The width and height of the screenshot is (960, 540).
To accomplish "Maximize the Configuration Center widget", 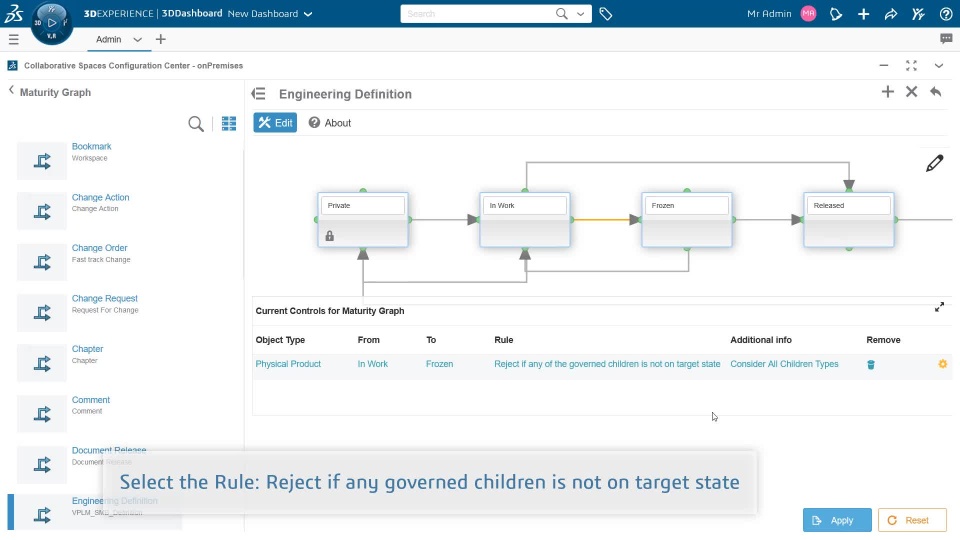I will pyautogui.click(x=911, y=66).
